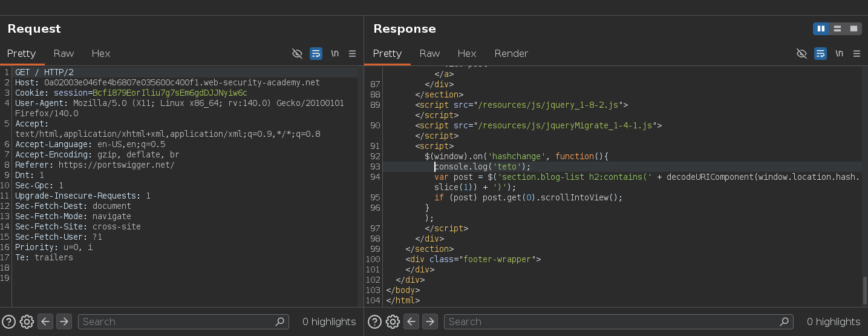Click the Sec-Gpc: 1 header line
The height and width of the screenshot is (336, 868).
point(39,185)
